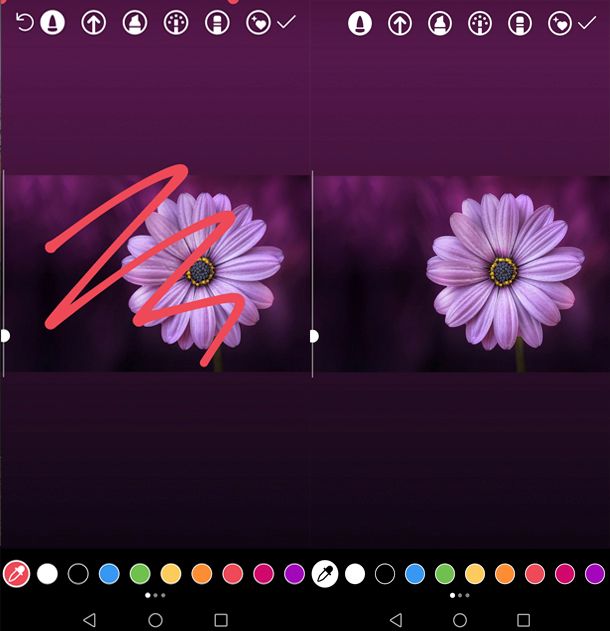Image resolution: width=610 pixels, height=631 pixels.
Task: Select the heart sparkle brush in right screen
Action: click(x=560, y=23)
